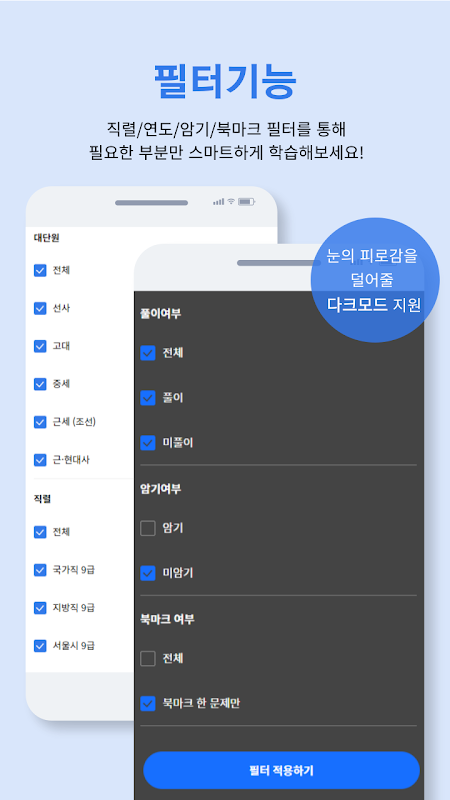The width and height of the screenshot is (450, 800).
Task: Toggle the 미암기 checkbox
Action: click(147, 573)
